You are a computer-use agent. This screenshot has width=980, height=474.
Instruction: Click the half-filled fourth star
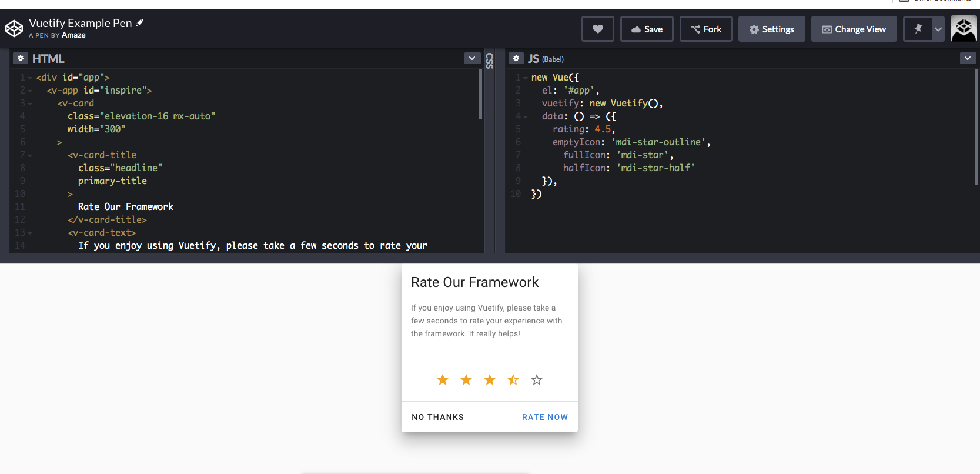tap(513, 380)
